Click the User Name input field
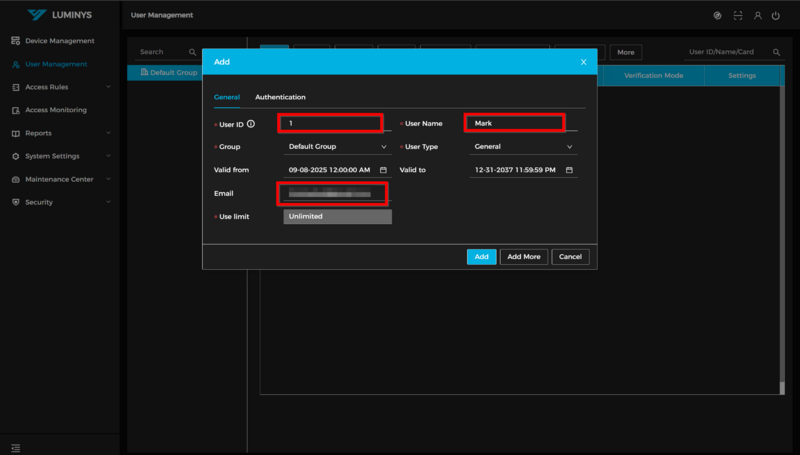This screenshot has height=455, width=800. click(514, 123)
